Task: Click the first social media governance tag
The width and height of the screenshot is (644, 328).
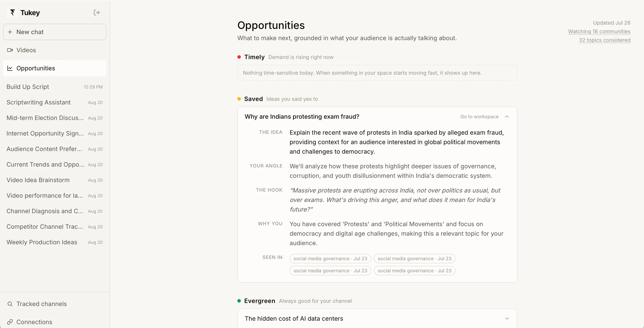Action: (330, 259)
